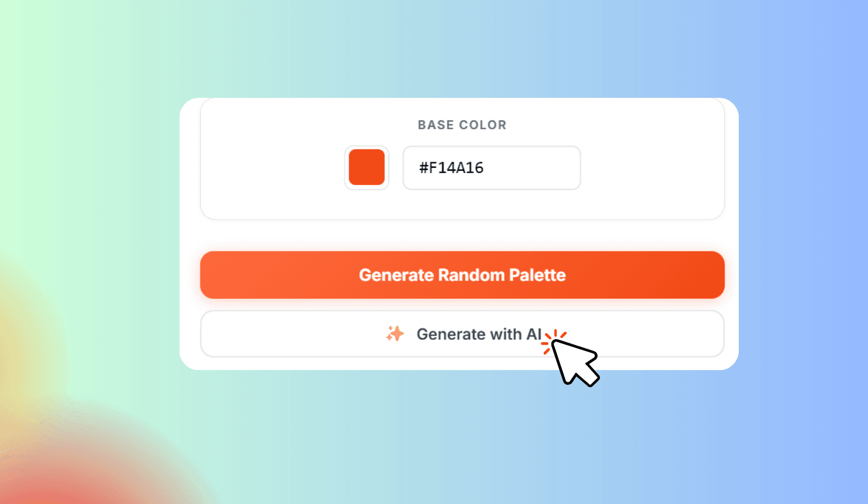
Task: Click the orange gradient button to randomize colors
Action: tap(462, 275)
